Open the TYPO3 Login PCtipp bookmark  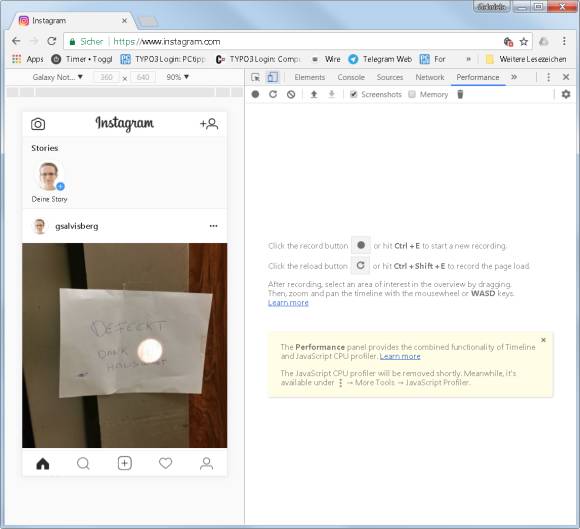[x=163, y=59]
